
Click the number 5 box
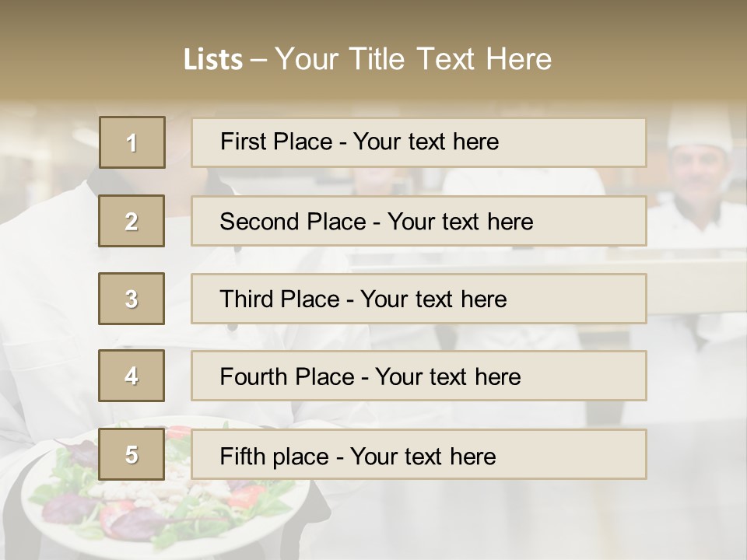132,454
